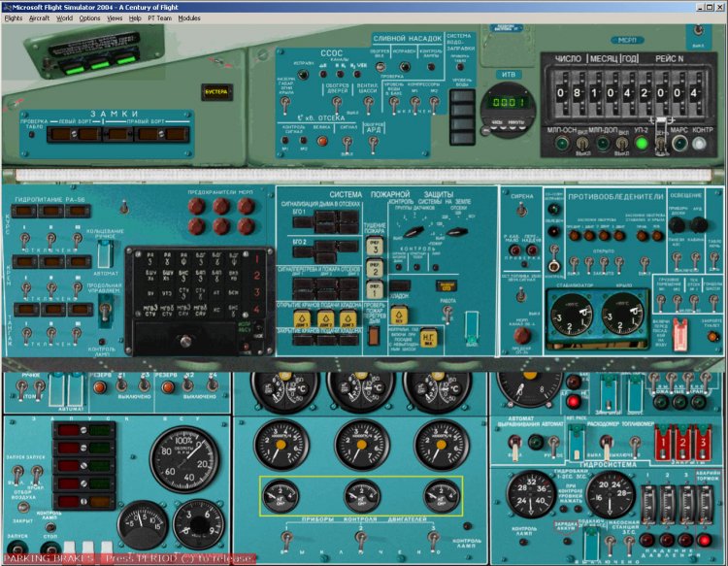This screenshot has height=566, width=728.
Task: Click the СТАБИЛИЗАТОР temperature gauge
Action: click(572, 316)
